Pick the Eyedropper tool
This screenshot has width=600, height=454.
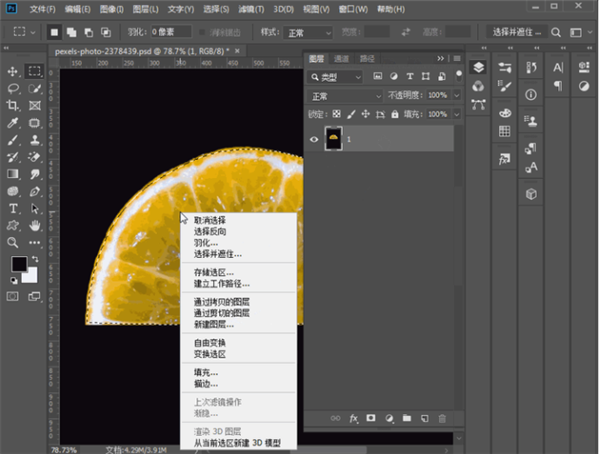(x=13, y=123)
